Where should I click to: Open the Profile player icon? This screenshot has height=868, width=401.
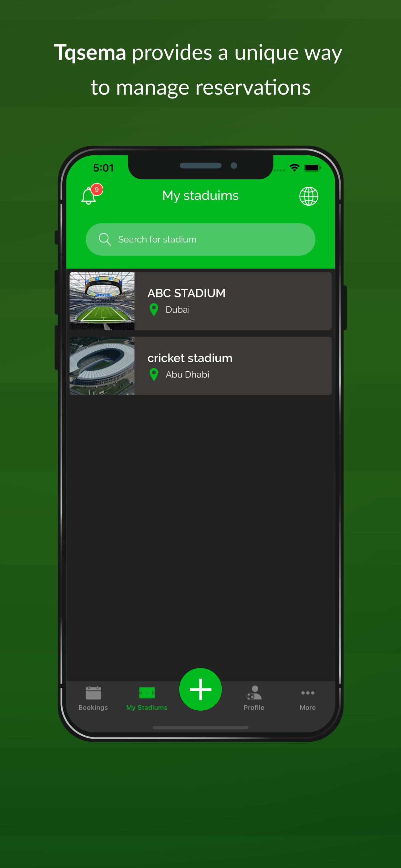tap(254, 693)
